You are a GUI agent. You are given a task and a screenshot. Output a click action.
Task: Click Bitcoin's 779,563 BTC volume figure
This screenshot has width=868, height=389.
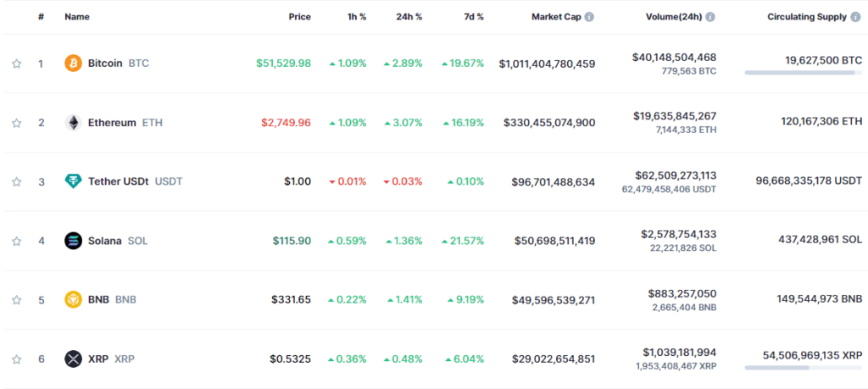click(x=688, y=71)
